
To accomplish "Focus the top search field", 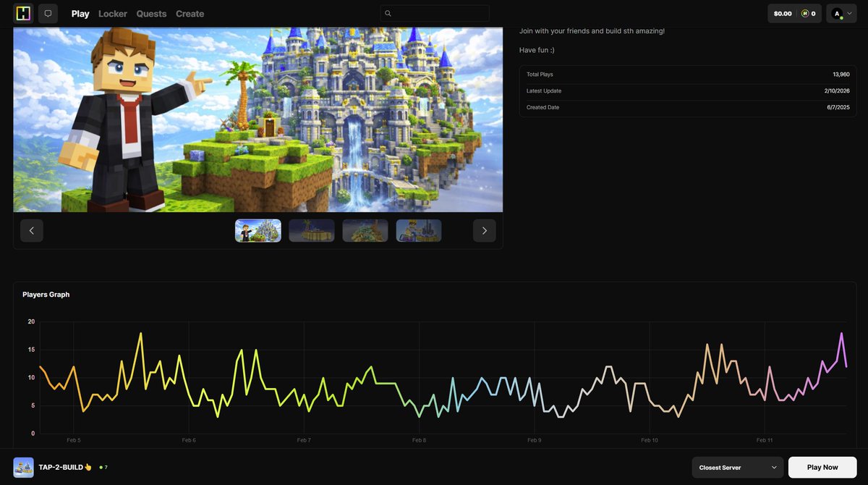I will click(435, 13).
